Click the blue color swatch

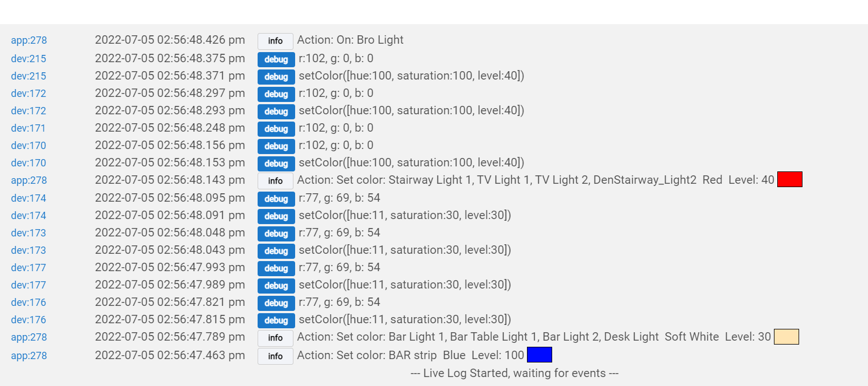(x=539, y=355)
